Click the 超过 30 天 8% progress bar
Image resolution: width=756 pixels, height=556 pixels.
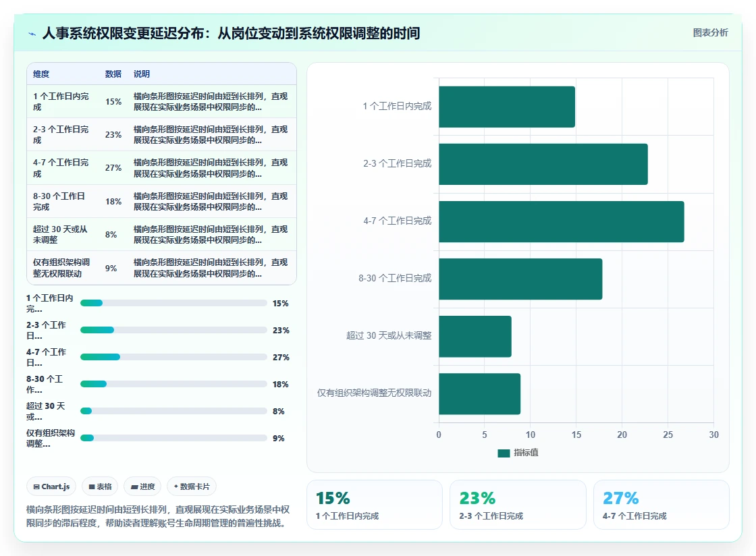[x=173, y=411]
